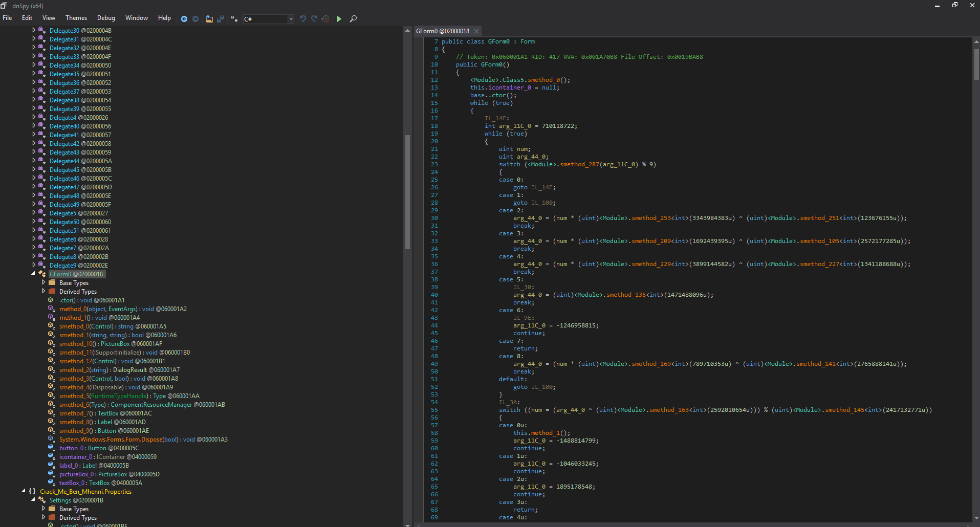980x527 pixels.
Task: Open the Debug menu
Action: coord(106,18)
